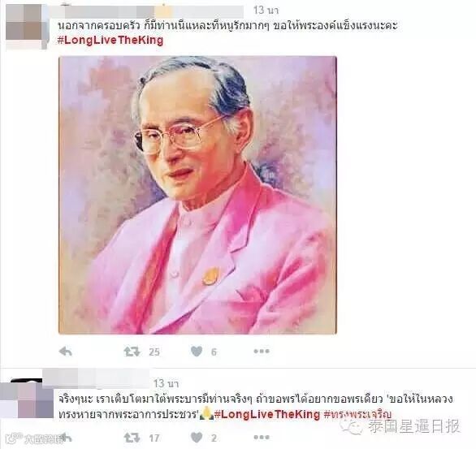476x449 pixels.
Task: Open #LongLiveTheKing hashtag beside the praying-hands emoji
Action: coord(267,414)
